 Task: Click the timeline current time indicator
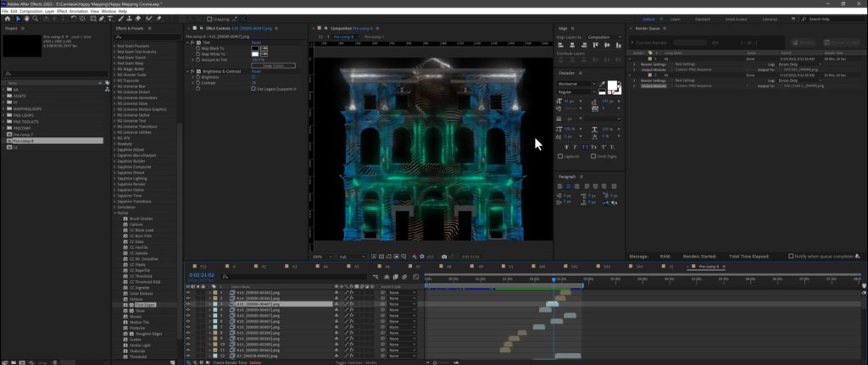[x=554, y=279]
